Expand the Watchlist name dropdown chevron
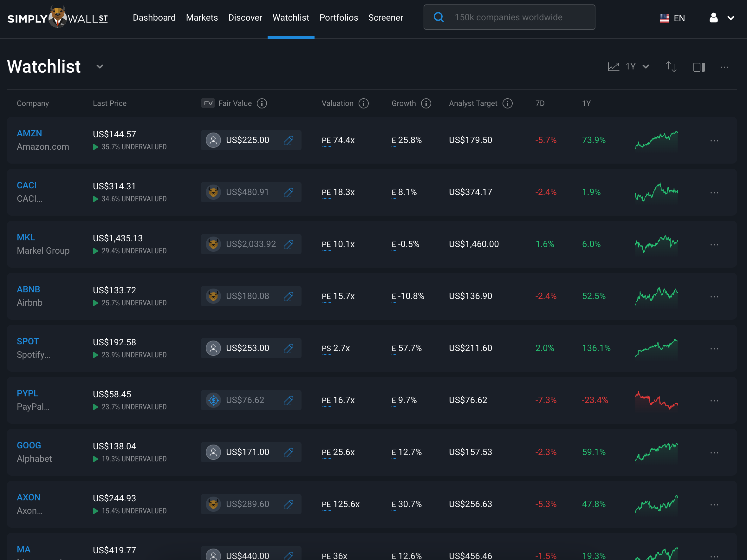The height and width of the screenshot is (560, 747). point(100,67)
